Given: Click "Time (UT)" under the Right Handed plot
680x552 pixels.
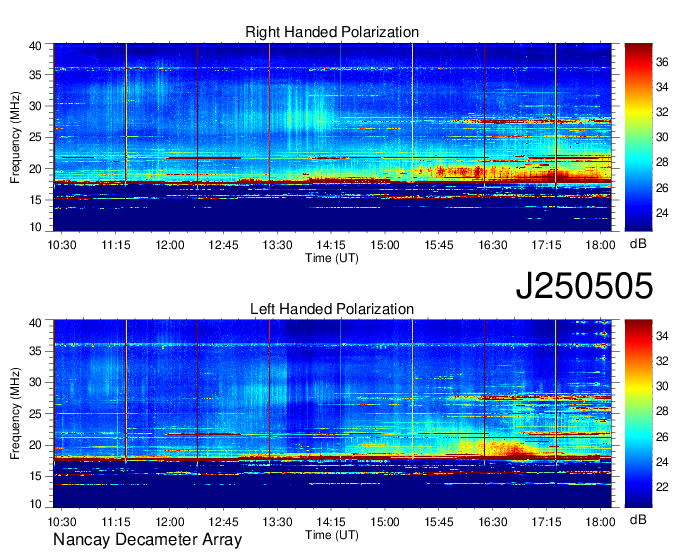Looking at the screenshot, I should pos(332,258).
